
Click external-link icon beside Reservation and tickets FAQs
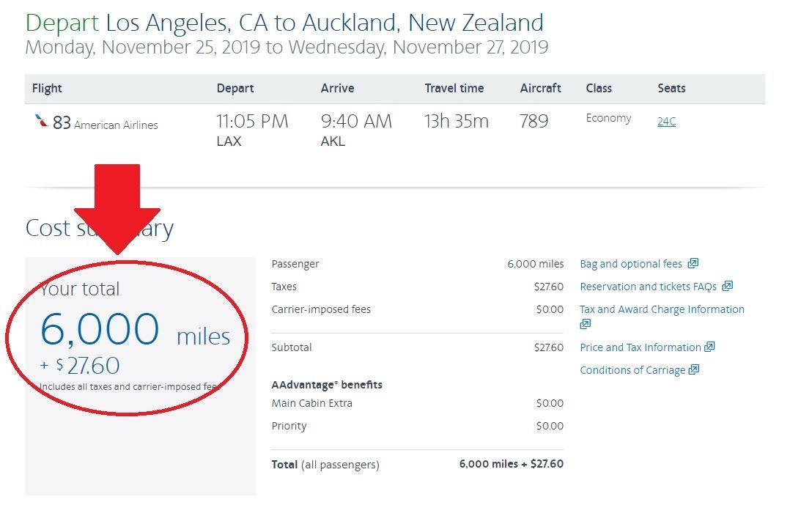pos(728,286)
